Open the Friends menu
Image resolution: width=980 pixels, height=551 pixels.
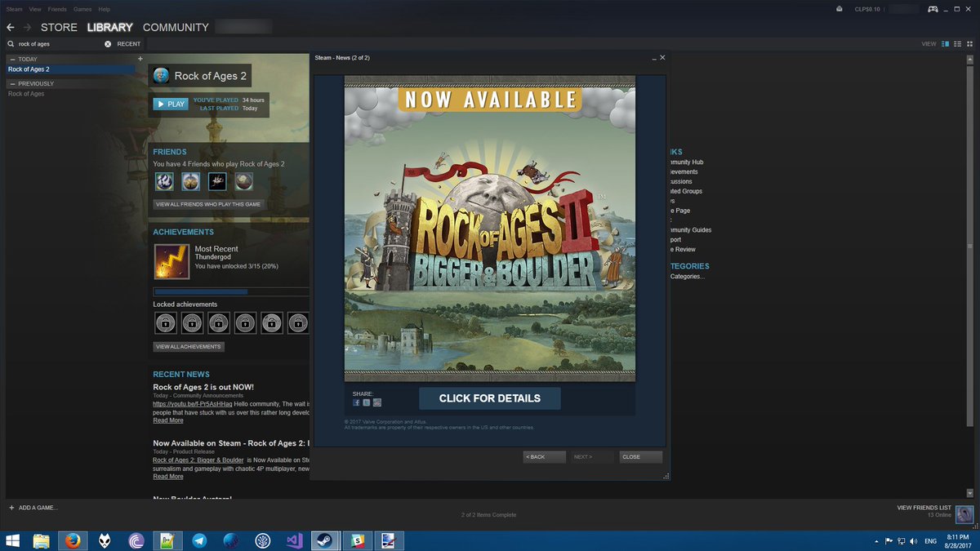point(57,9)
